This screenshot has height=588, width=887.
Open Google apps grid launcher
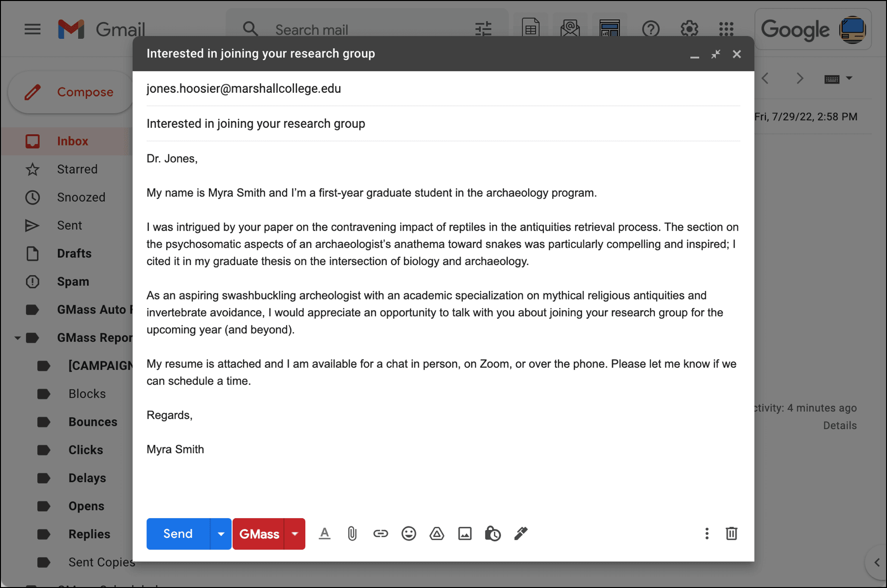726,29
